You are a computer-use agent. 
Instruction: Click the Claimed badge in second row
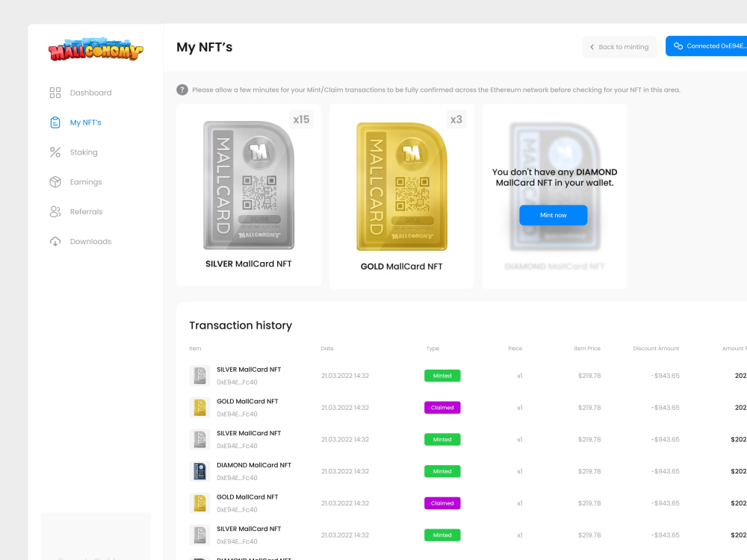442,408
